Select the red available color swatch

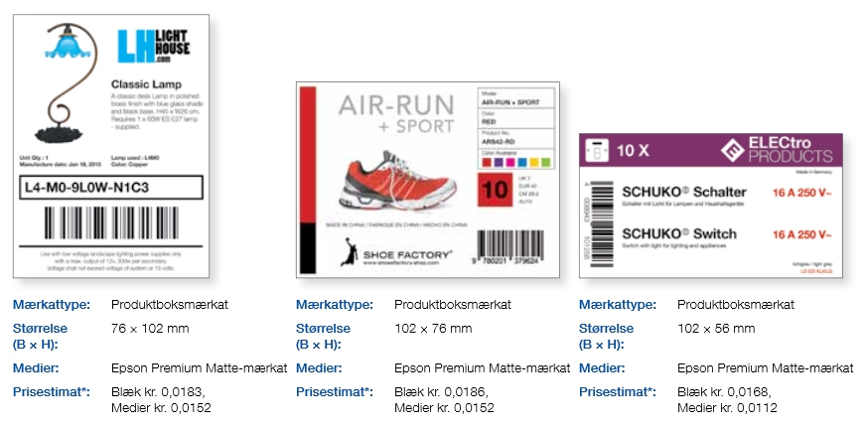click(x=486, y=162)
